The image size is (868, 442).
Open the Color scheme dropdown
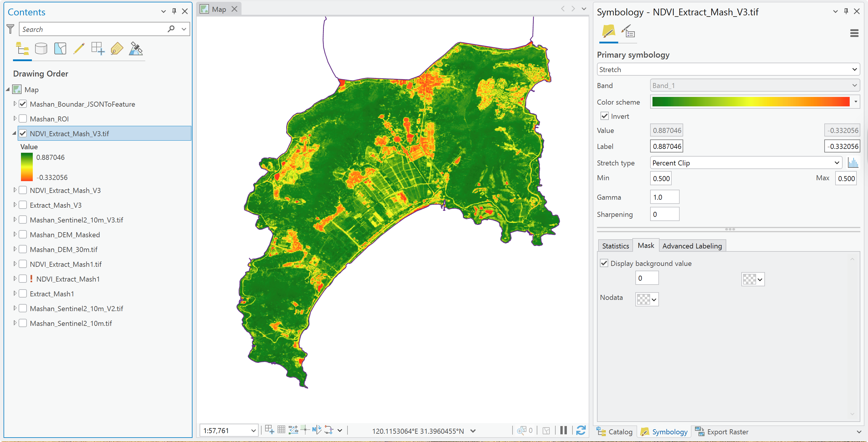click(x=856, y=101)
